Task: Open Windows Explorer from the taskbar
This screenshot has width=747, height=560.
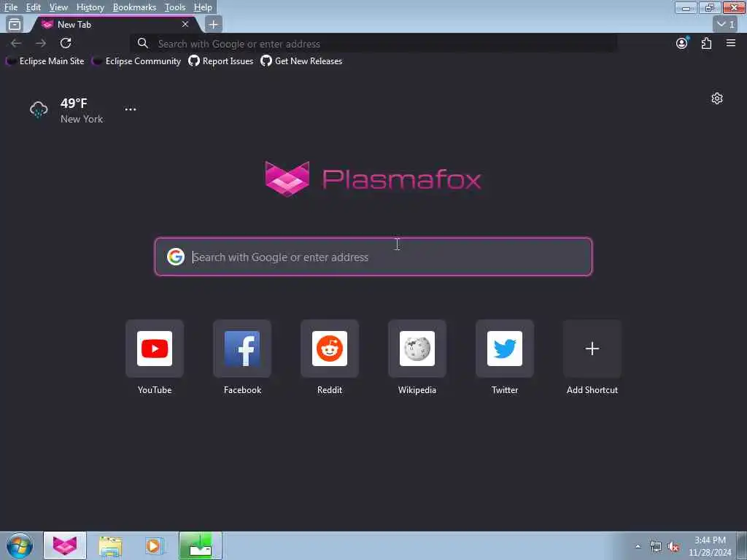Action: [111, 545]
